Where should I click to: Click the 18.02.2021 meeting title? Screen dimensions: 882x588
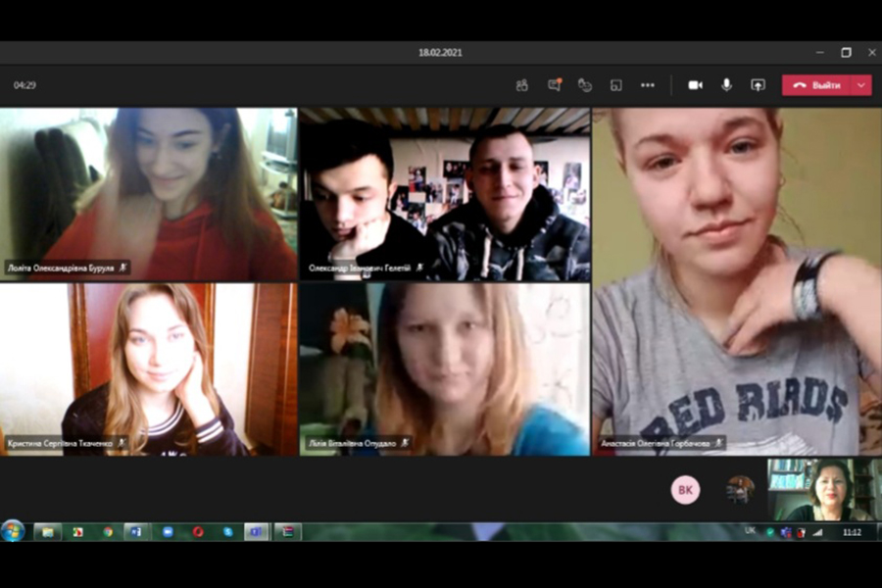440,52
